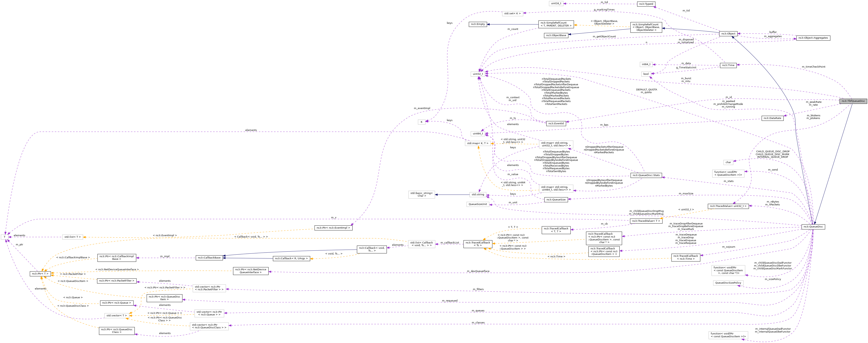Open TracedCallback with QueueDiscItem and const char * node
Viewport: 868px width, 343px height.
(604, 238)
